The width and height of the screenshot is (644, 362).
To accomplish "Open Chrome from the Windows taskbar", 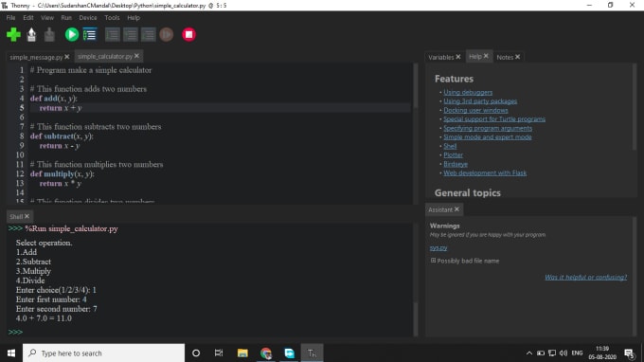I will pyautogui.click(x=266, y=353).
